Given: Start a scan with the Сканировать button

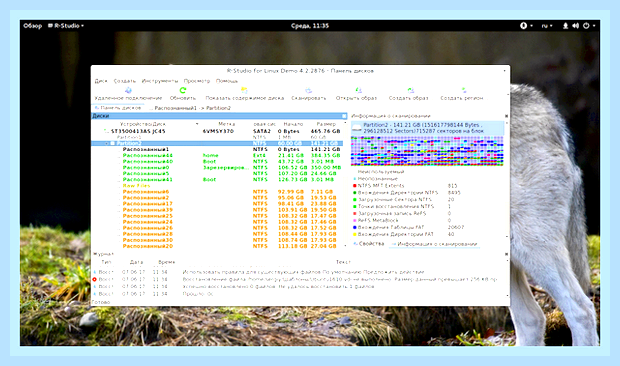Looking at the screenshot, I should point(308,94).
